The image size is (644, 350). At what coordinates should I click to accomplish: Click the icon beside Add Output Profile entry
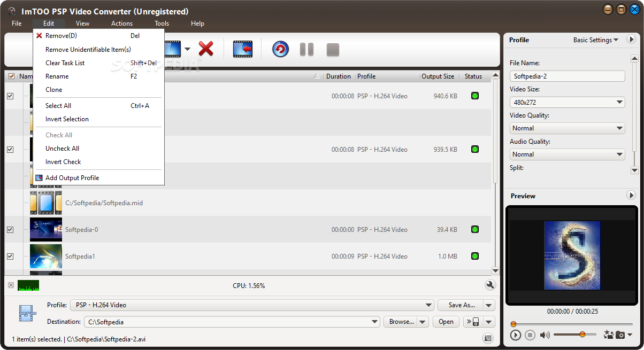(x=39, y=177)
